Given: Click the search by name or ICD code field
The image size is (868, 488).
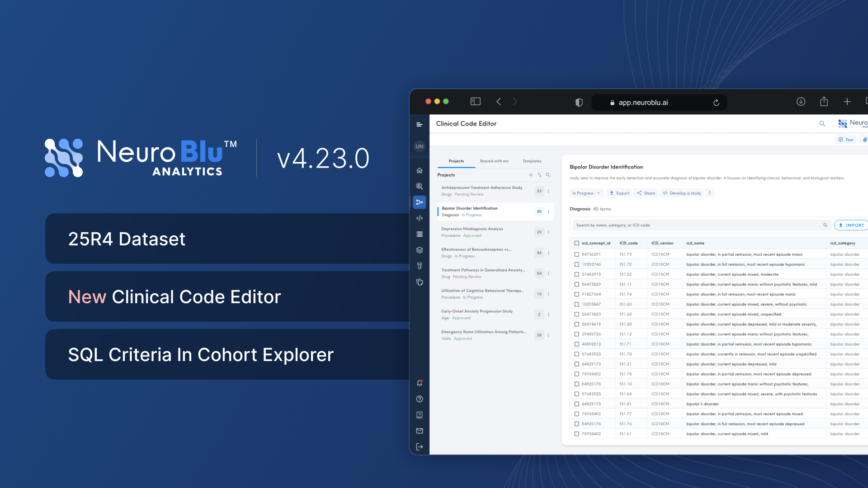Looking at the screenshot, I should [696, 225].
